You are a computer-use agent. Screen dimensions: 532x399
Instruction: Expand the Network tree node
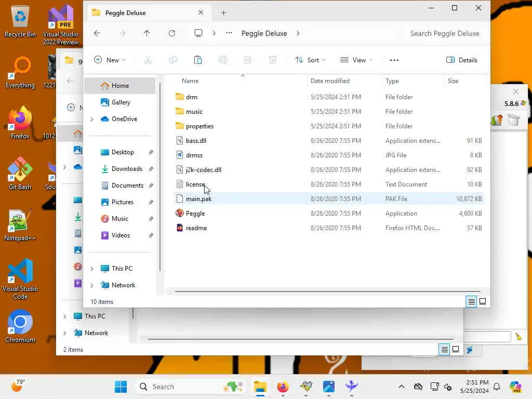point(91,285)
